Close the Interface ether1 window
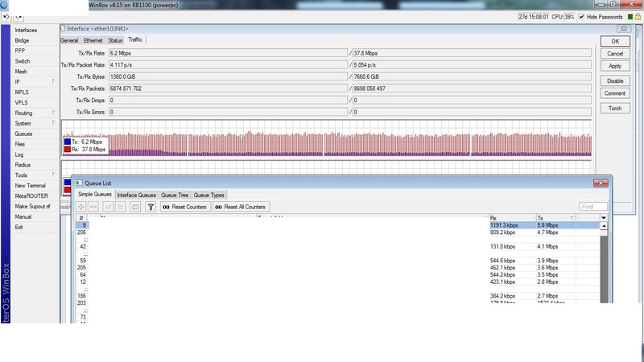 pyautogui.click(x=624, y=29)
